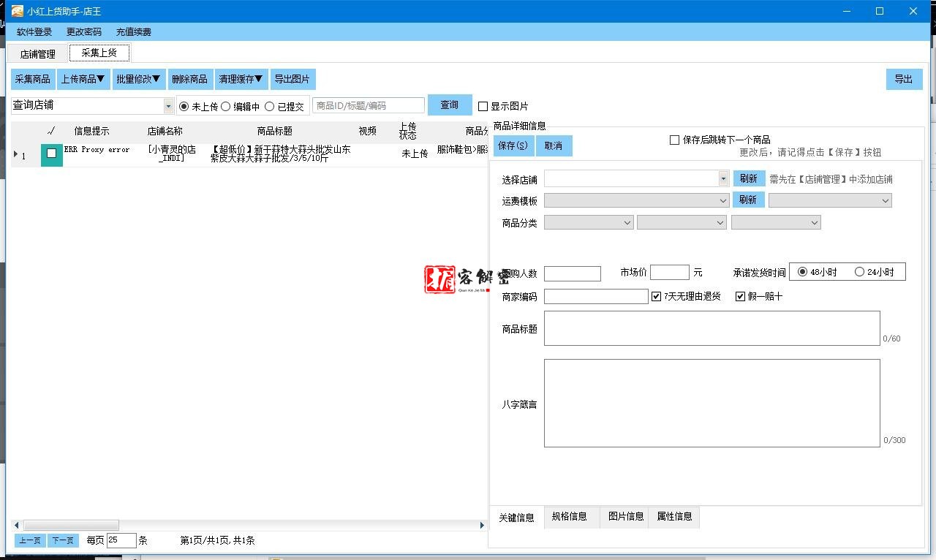Switch to the 店铺管理 tab

tap(37, 54)
